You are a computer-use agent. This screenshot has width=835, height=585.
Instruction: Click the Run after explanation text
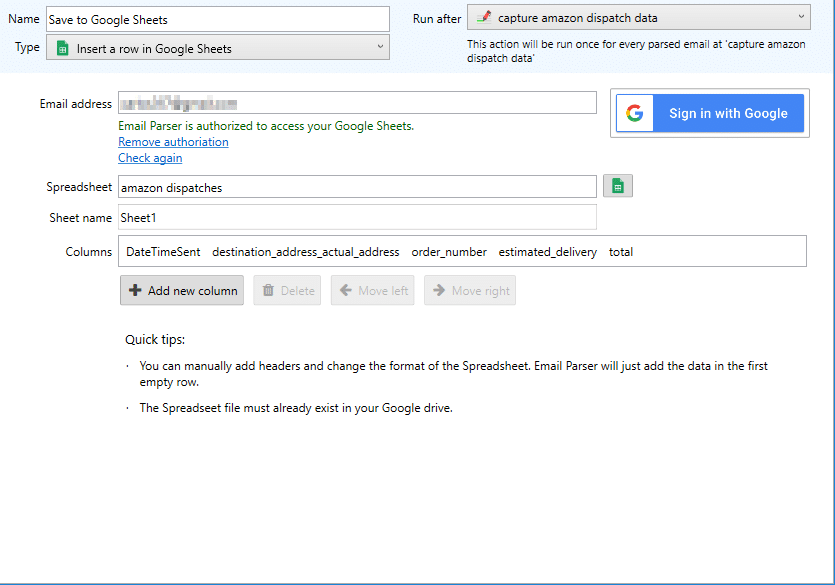636,51
